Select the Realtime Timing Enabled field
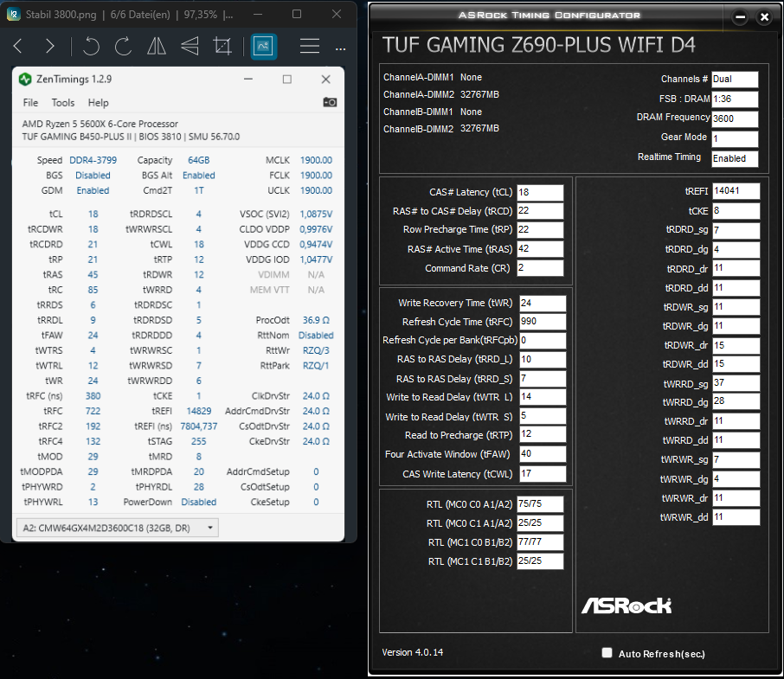Viewport: 784px width, 679px height. point(735,158)
